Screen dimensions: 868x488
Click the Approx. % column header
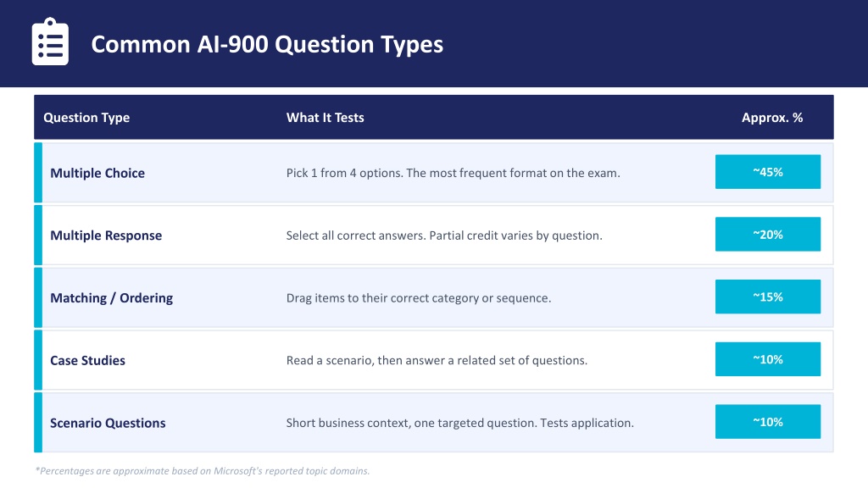coord(772,117)
